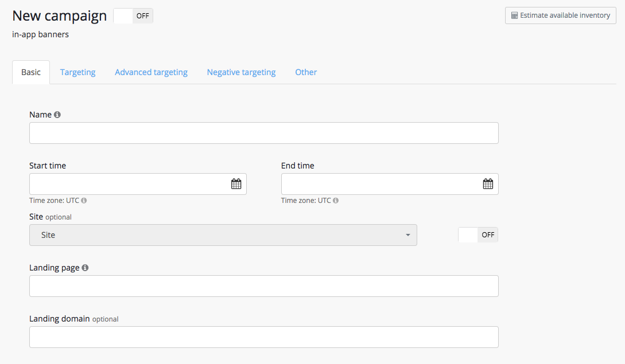Go to the Negative targeting tab
The width and height of the screenshot is (625, 364).
(241, 72)
